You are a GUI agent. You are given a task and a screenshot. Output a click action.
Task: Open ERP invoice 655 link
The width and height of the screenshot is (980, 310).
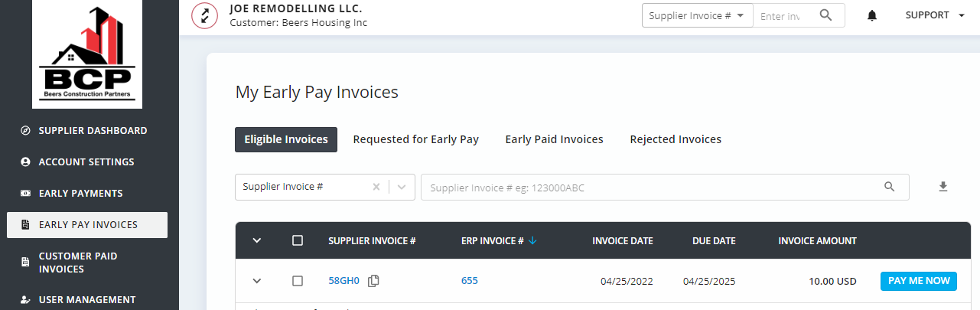click(469, 281)
